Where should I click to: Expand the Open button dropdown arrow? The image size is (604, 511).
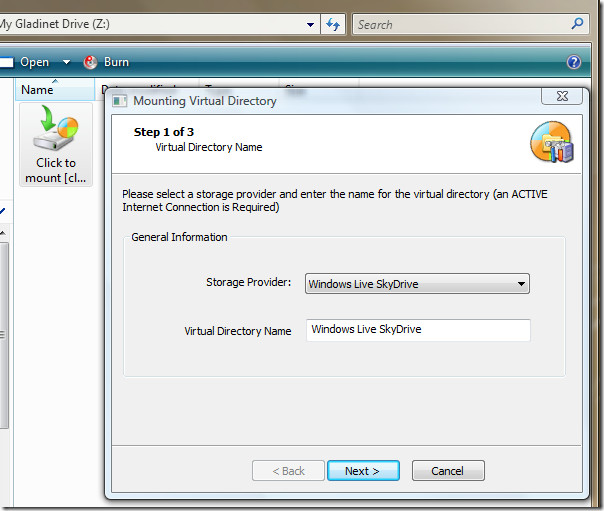[66, 62]
